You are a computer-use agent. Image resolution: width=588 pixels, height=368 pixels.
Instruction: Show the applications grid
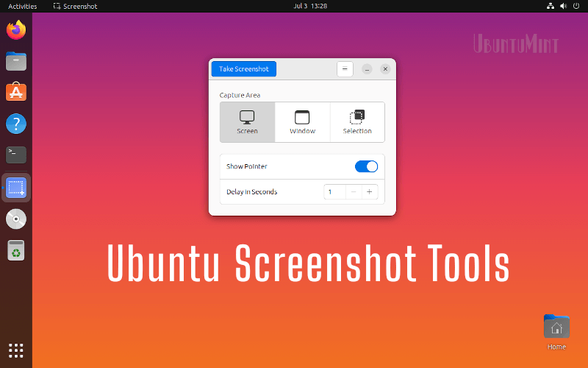(x=16, y=350)
